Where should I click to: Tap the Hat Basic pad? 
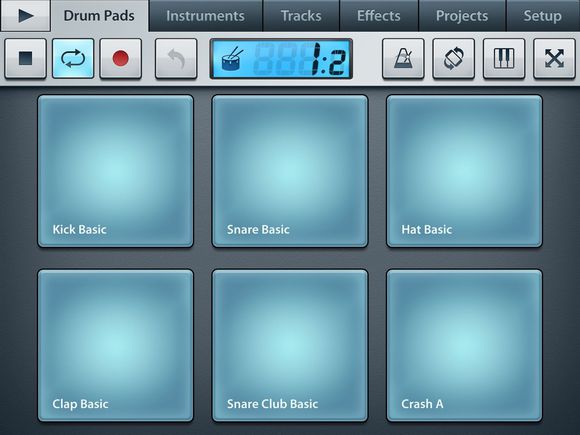pyautogui.click(x=465, y=171)
